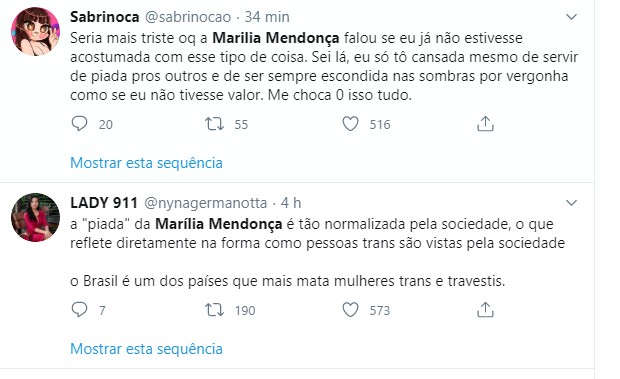
Task: Like LADY 911's tweet with 573 likes
Action: [350, 310]
